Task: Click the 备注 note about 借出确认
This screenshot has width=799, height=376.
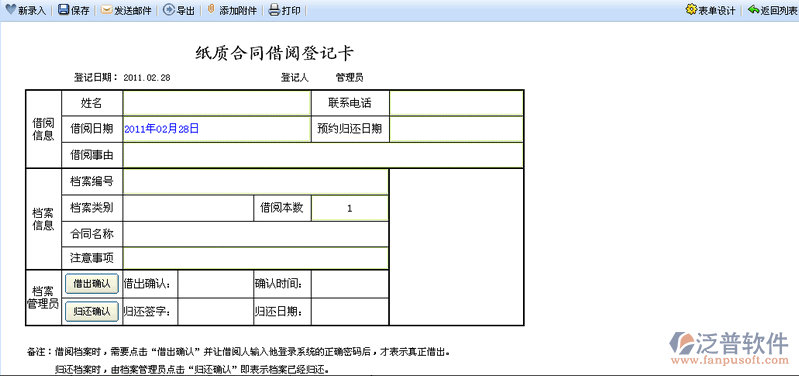Action: click(x=238, y=352)
